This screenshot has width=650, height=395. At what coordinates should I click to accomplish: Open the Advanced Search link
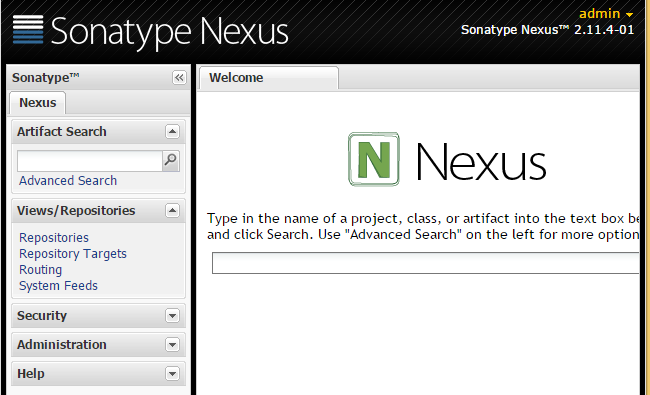tap(68, 181)
